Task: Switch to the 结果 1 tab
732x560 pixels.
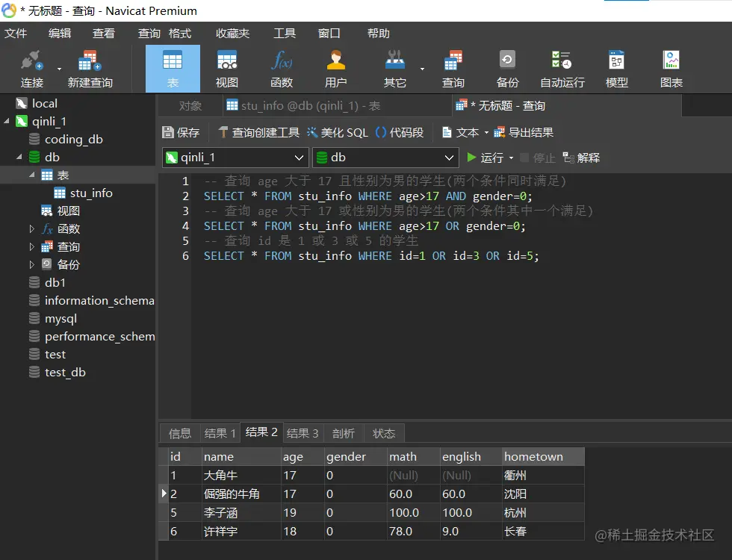Action: (220, 434)
